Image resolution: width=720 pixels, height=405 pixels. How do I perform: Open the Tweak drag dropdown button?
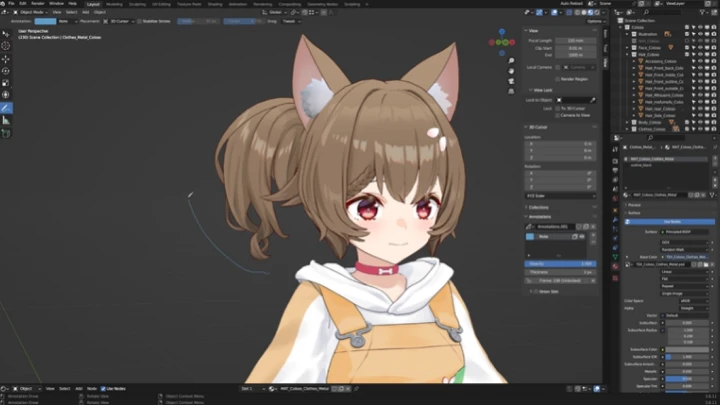tap(291, 21)
